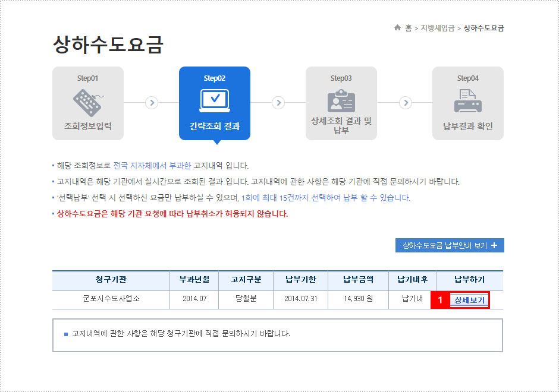Select the Step03 상세조회 결과 및 납부 card icon
The height and width of the screenshot is (392, 559).
click(x=342, y=101)
